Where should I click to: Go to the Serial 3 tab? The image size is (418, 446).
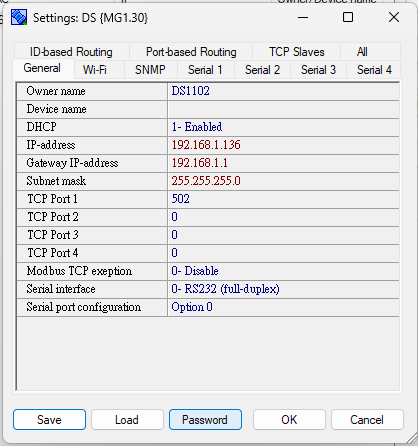[318, 70]
